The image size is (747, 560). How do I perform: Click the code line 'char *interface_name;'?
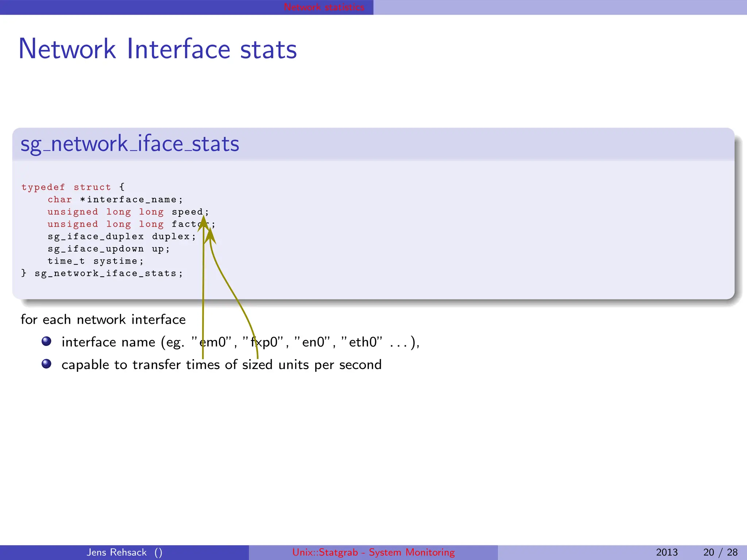point(115,199)
